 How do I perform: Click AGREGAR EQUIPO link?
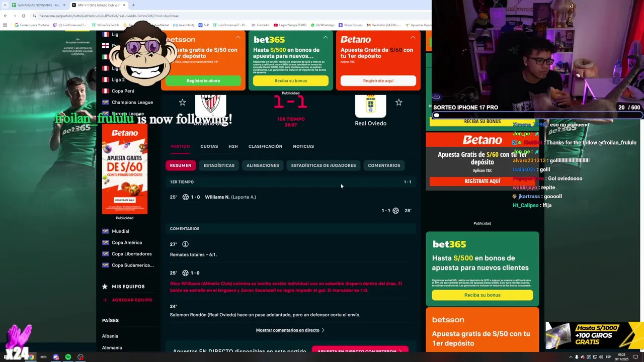click(x=128, y=300)
